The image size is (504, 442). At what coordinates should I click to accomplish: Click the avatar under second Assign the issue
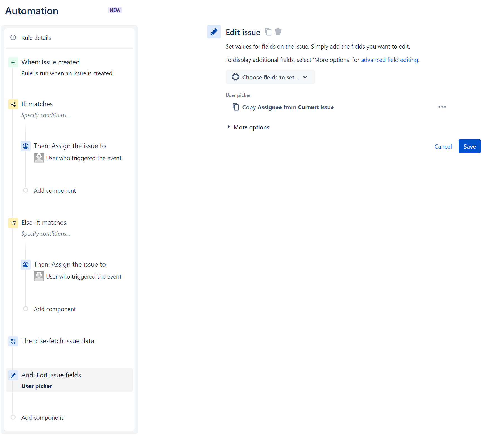coord(39,276)
